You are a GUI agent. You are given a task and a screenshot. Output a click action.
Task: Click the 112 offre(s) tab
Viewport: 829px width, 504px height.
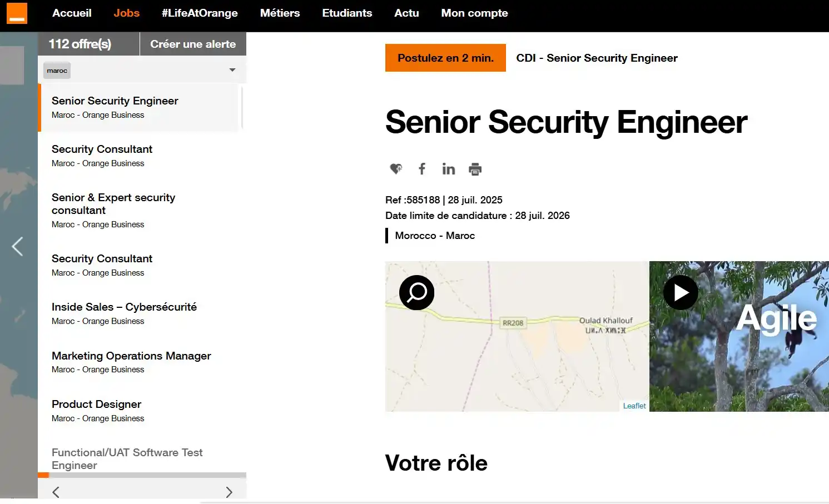(88, 44)
